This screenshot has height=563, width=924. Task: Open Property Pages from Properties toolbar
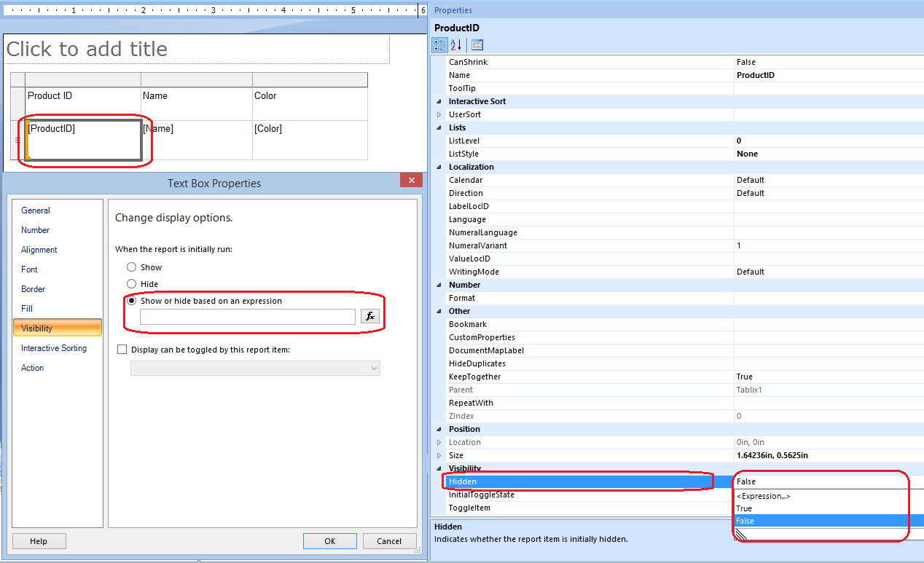pos(476,44)
